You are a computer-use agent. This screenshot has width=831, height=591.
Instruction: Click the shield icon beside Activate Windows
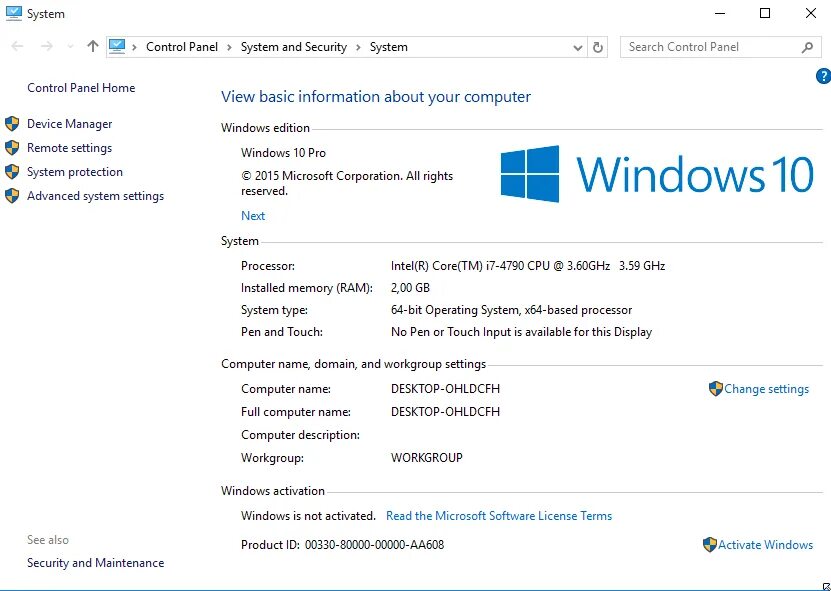click(710, 544)
